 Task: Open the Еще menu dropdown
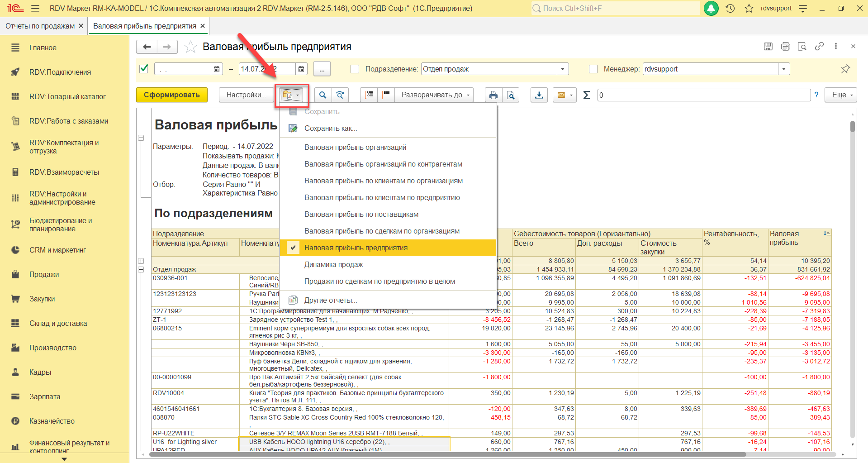coord(841,95)
